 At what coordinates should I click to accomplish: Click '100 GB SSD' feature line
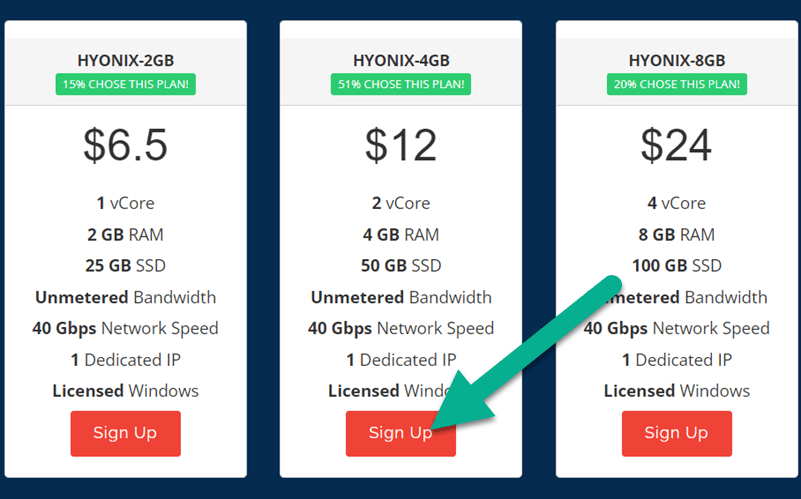[677, 266]
